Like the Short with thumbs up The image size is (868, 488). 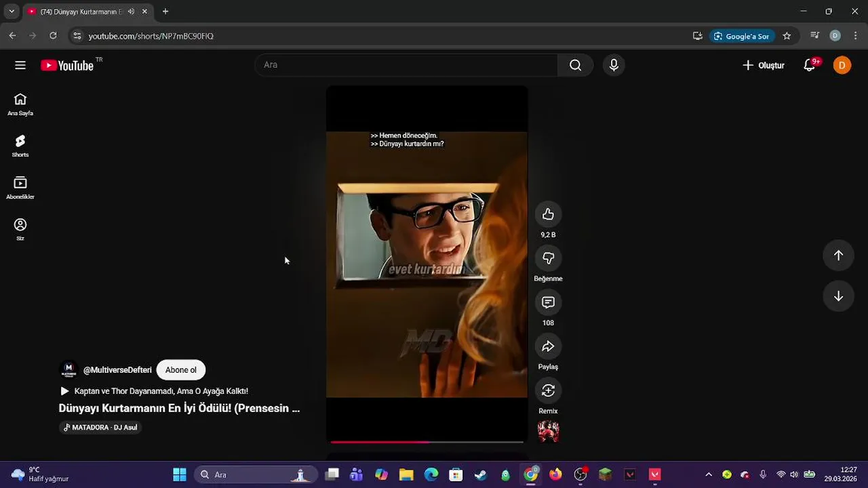point(548,214)
